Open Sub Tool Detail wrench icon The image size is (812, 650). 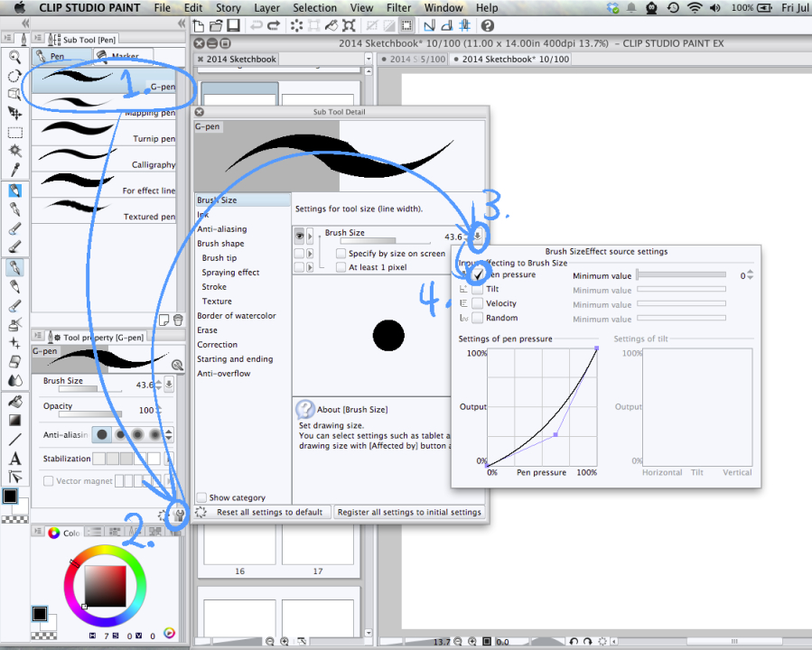pyautogui.click(x=179, y=515)
